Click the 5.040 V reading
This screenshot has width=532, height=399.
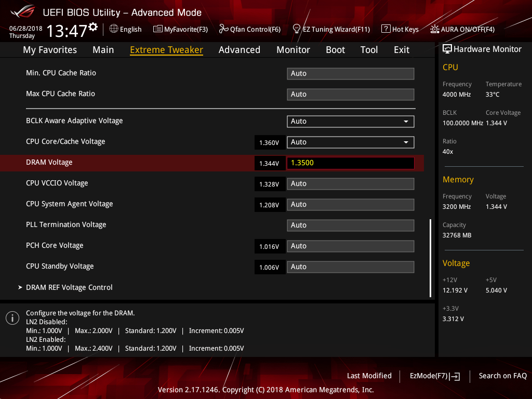click(x=496, y=290)
